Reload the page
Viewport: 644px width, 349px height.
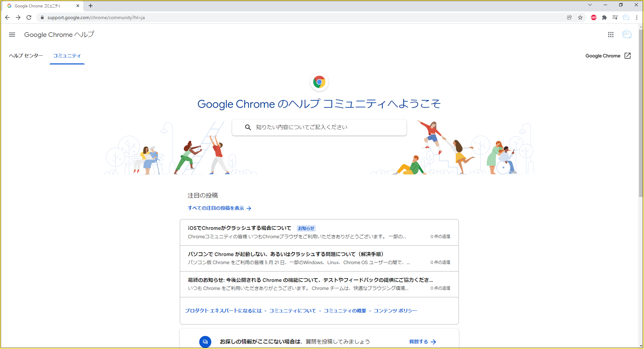tap(29, 17)
